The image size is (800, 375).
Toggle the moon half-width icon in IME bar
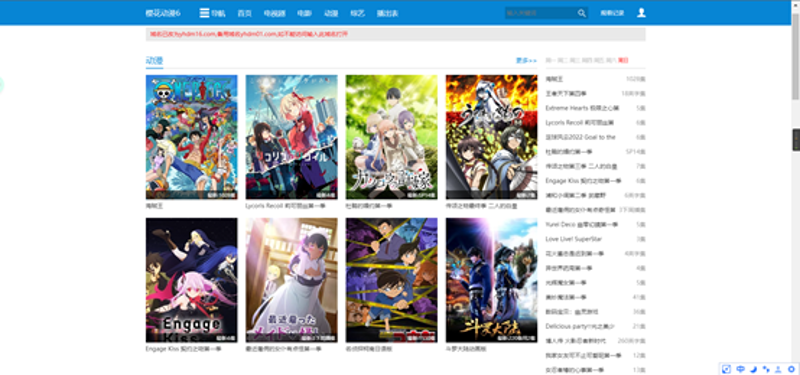[753, 369]
